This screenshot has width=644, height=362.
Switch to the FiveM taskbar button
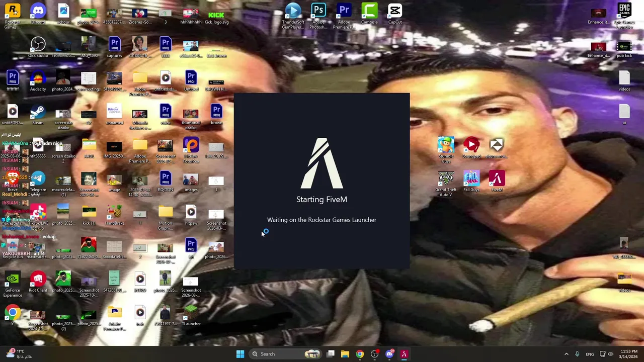pyautogui.click(x=404, y=354)
